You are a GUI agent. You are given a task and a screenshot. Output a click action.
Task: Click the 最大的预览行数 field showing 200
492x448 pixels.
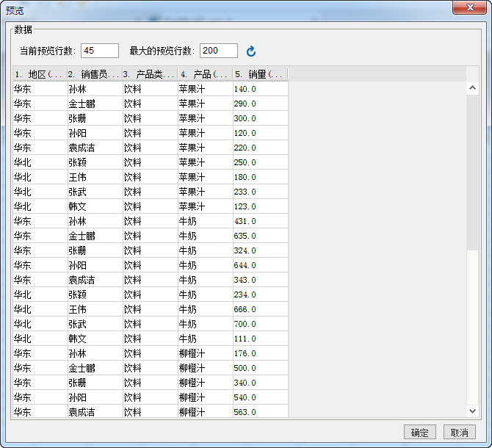pyautogui.click(x=219, y=51)
